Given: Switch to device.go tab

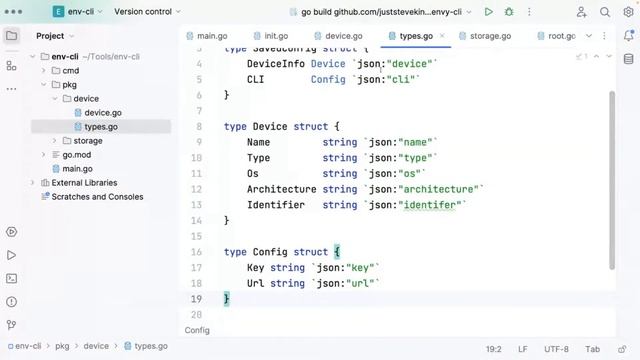Looking at the screenshot, I should (338, 36).
